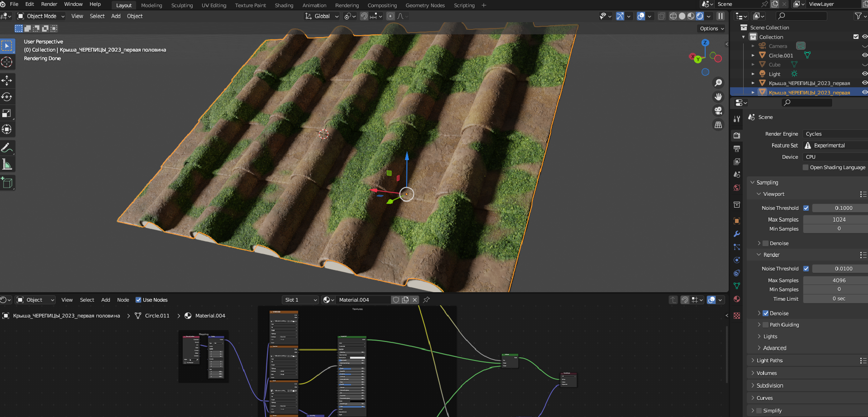Image resolution: width=868 pixels, height=417 pixels.
Task: Expand Circle.001 in outliner tree
Action: (753, 55)
